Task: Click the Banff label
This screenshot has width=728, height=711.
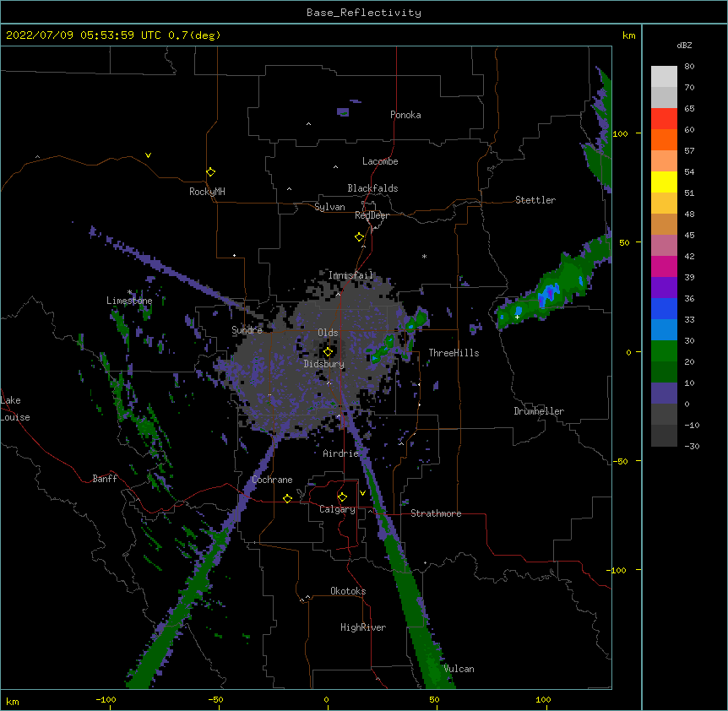Action: (105, 479)
